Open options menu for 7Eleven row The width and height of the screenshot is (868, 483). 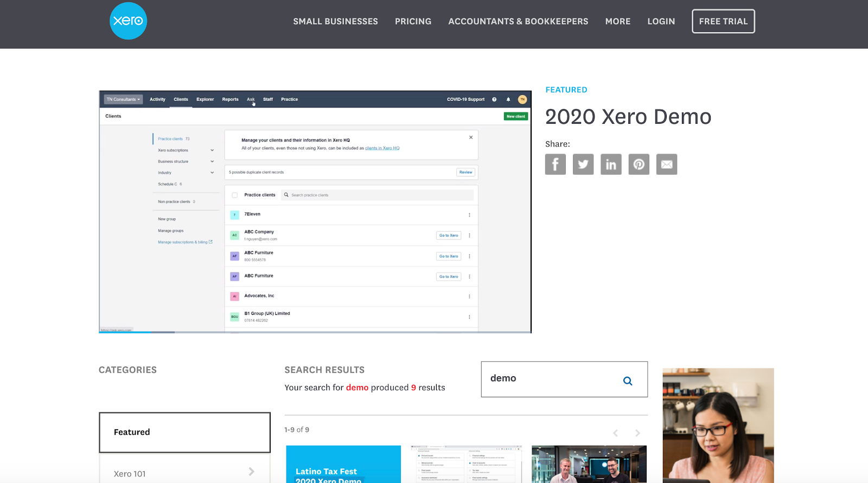[x=469, y=215]
